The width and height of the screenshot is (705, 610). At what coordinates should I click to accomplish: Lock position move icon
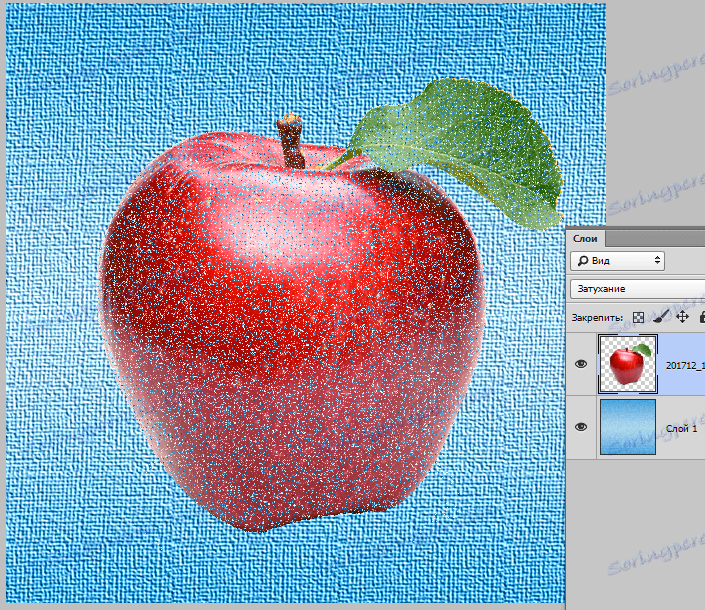[x=682, y=317]
